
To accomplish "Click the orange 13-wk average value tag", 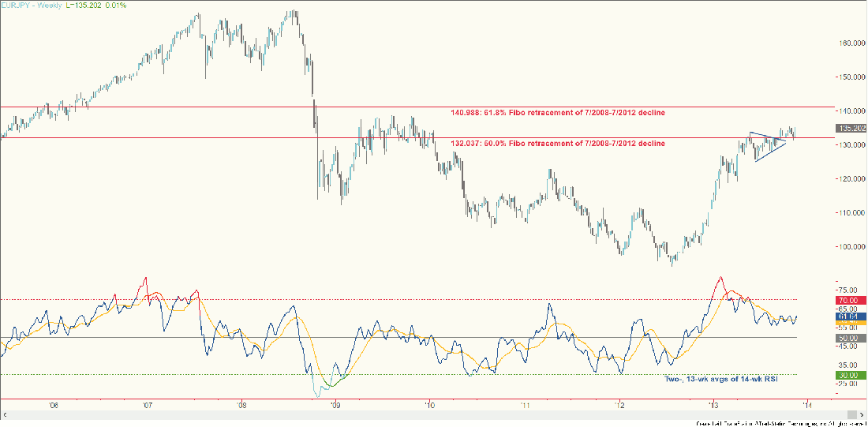I will (x=848, y=324).
